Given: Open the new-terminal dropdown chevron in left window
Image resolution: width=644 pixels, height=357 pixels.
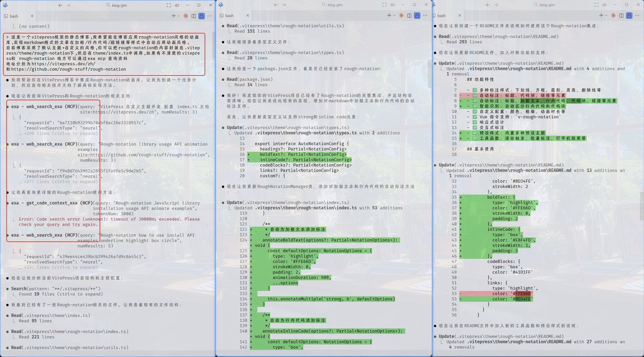Looking at the screenshot, I should pos(178,16).
